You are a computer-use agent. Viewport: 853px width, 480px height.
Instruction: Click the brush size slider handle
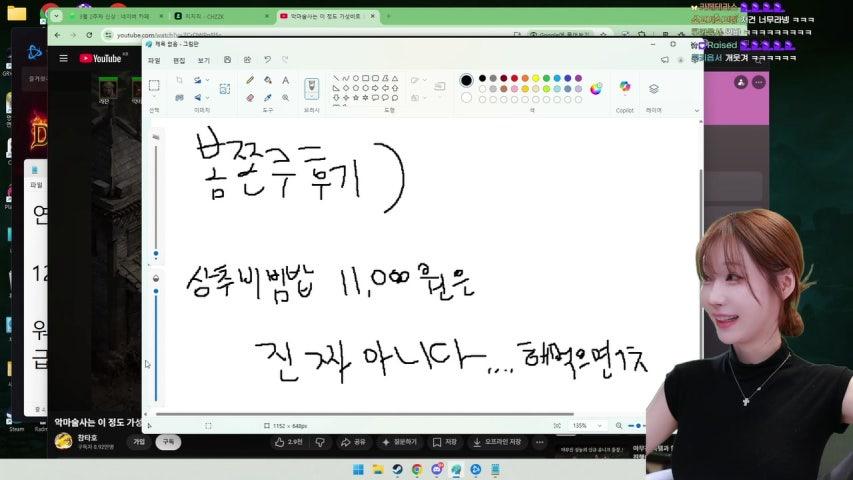156,254
